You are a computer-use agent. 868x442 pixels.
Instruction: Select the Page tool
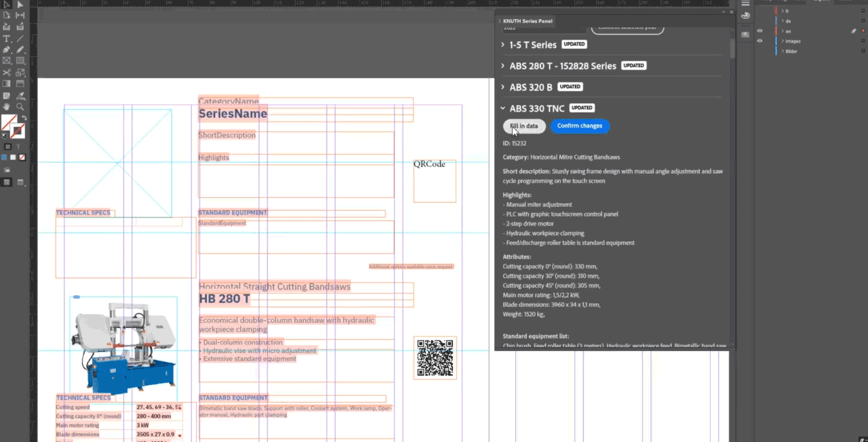tap(6, 14)
